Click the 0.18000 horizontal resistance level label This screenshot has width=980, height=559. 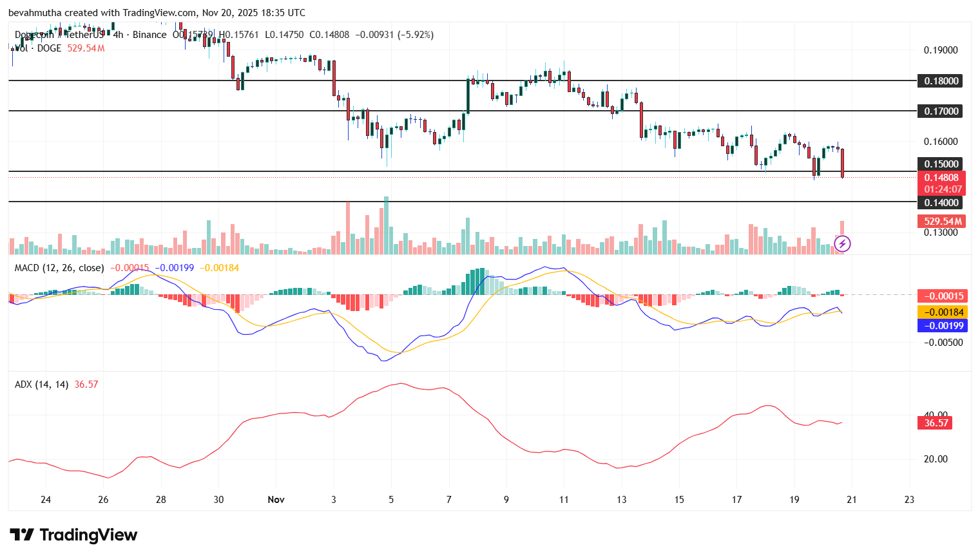(939, 81)
